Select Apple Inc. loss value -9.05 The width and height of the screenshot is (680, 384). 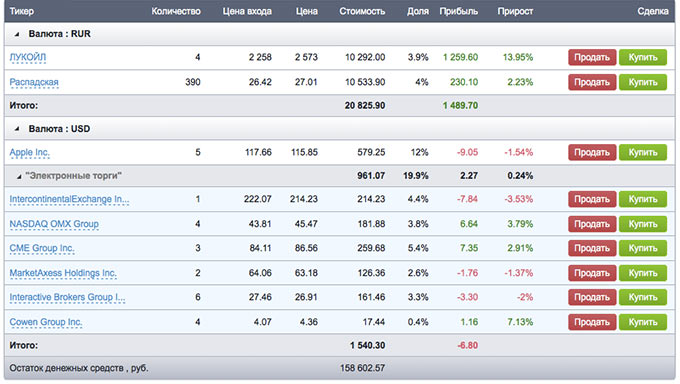pos(467,152)
